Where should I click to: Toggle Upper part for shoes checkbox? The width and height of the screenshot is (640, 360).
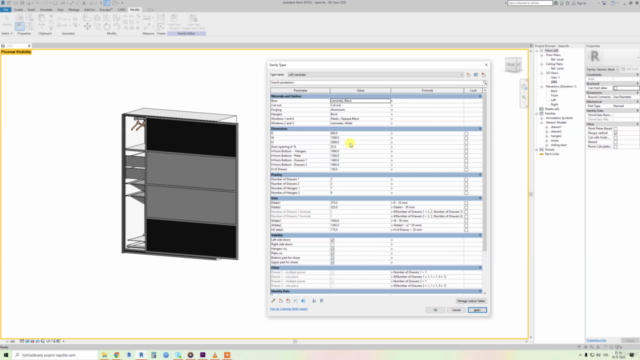332,262
